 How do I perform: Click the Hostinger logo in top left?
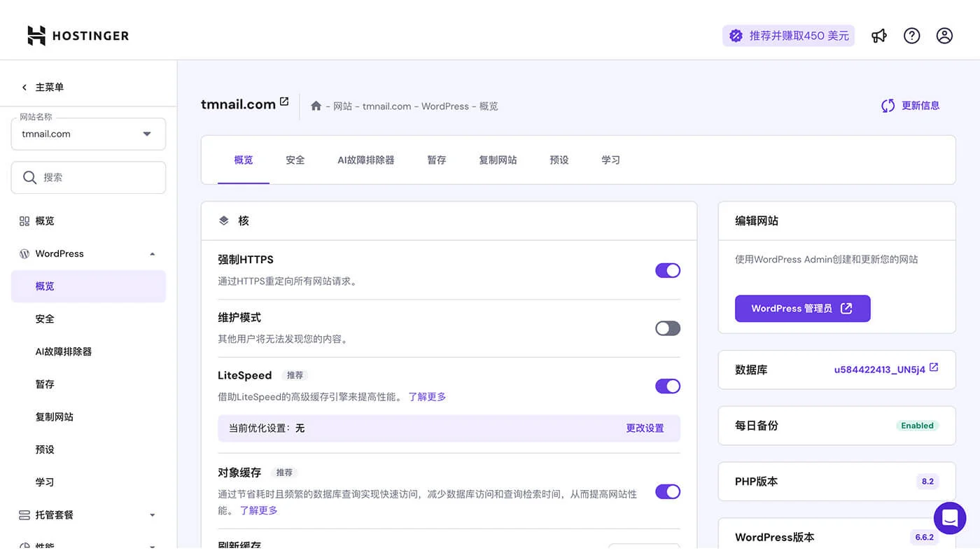77,35
